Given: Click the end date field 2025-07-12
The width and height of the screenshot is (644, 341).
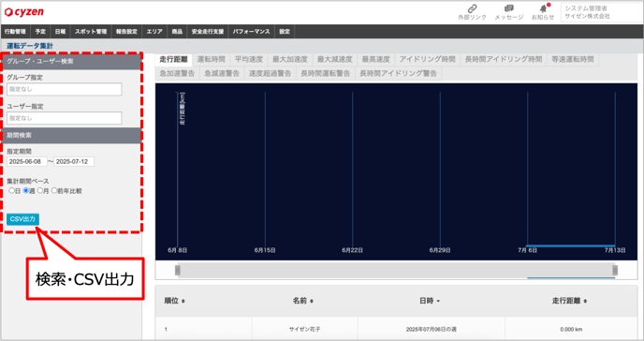Looking at the screenshot, I should 74,161.
